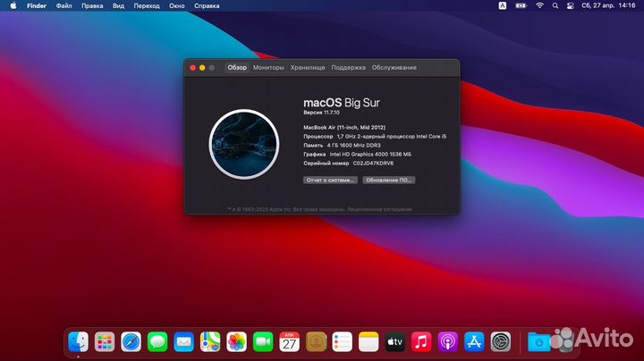The image size is (644, 361).
Task: Click the Intel Core i5 processor line
Action: (x=375, y=136)
